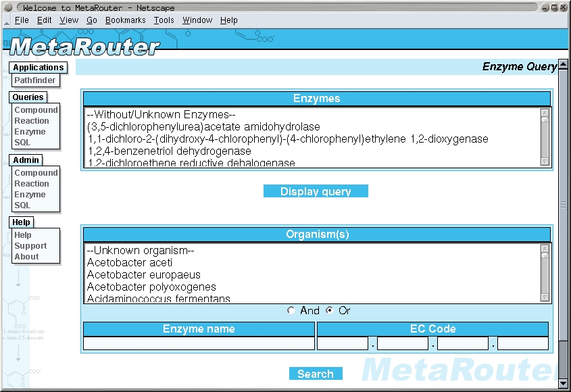Screen dimensions: 571x392
Task: Open the File menu
Action: click(x=22, y=20)
